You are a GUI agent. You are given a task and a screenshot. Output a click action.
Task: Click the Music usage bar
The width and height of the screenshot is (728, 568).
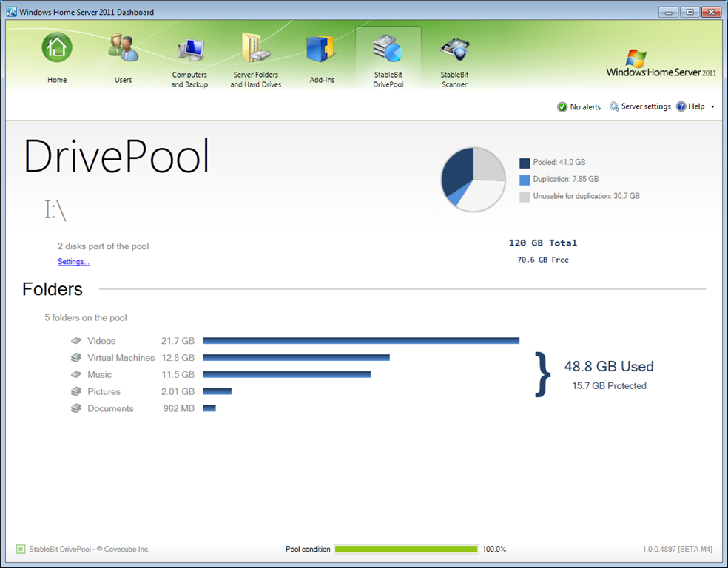(x=287, y=374)
